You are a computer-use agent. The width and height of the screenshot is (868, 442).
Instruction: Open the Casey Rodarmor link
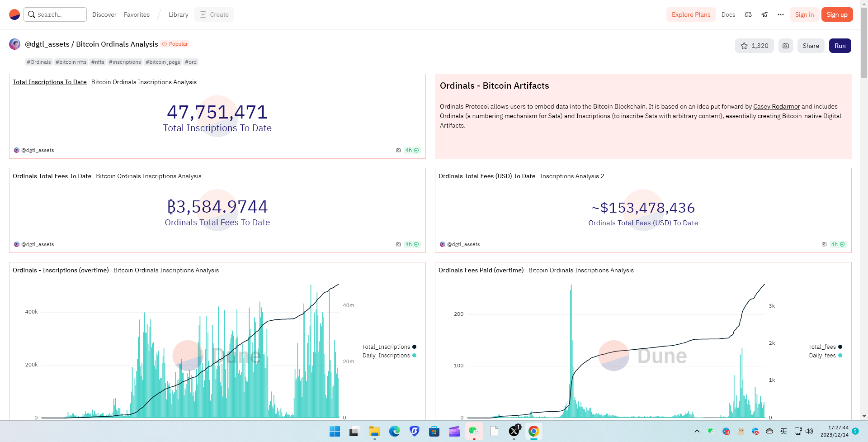[x=776, y=106]
